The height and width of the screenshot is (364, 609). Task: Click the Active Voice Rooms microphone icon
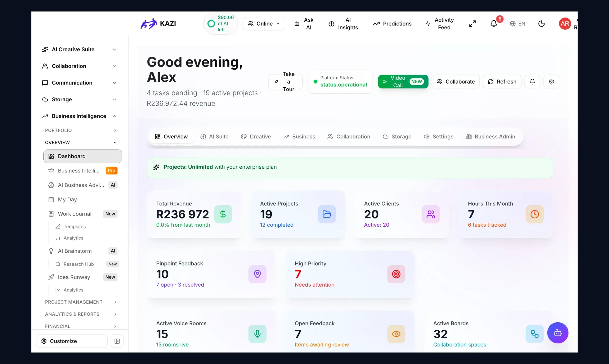click(x=257, y=334)
